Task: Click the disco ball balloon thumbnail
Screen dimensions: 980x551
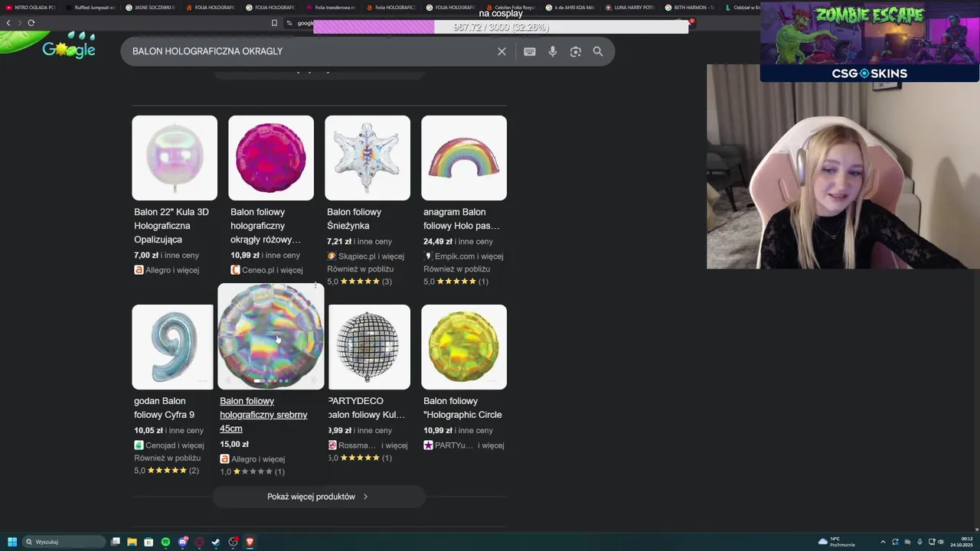Action: (x=369, y=347)
